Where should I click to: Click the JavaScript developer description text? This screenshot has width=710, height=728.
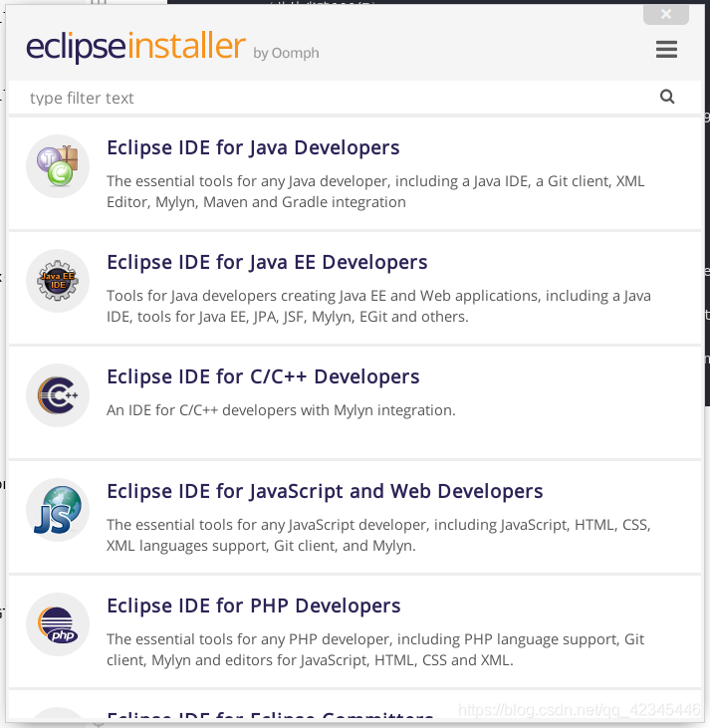(x=379, y=535)
